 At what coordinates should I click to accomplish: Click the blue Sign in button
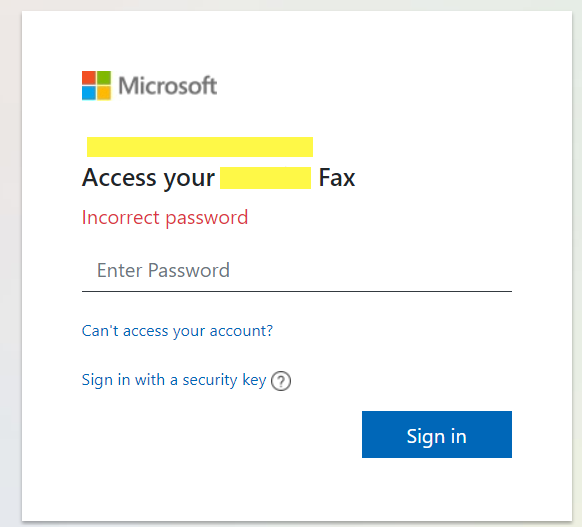point(437,435)
